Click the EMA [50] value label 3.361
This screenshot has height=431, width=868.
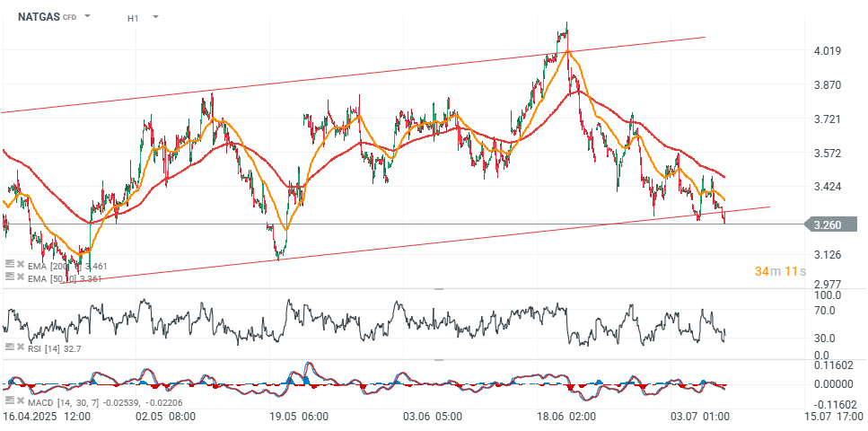(x=92, y=278)
